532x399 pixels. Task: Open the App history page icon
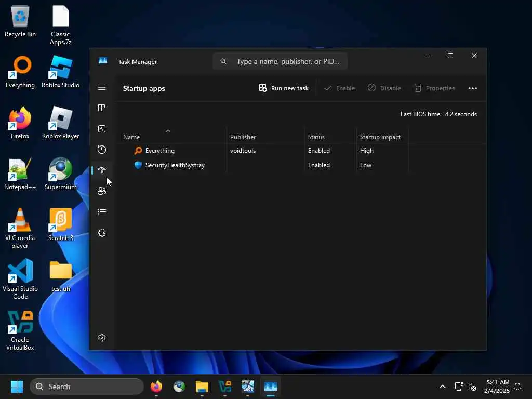click(102, 150)
